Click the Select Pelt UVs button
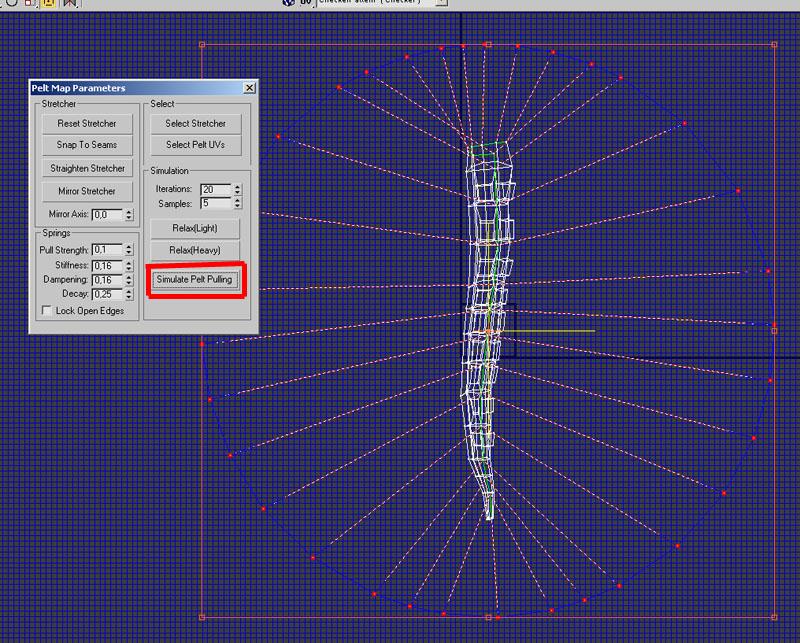 (x=195, y=145)
